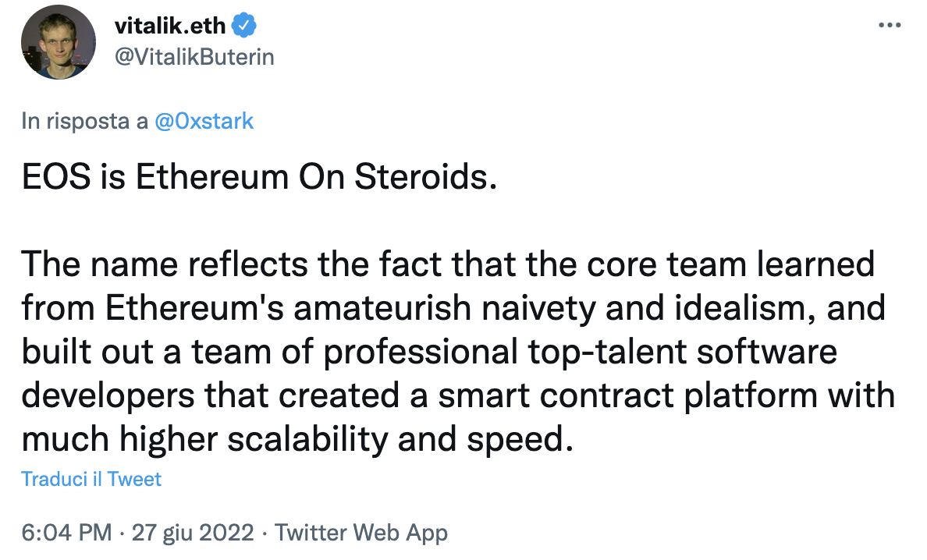Screen dimensions: 927x560
Task: Open the @VitalikButerin handle link
Action: tap(194, 57)
